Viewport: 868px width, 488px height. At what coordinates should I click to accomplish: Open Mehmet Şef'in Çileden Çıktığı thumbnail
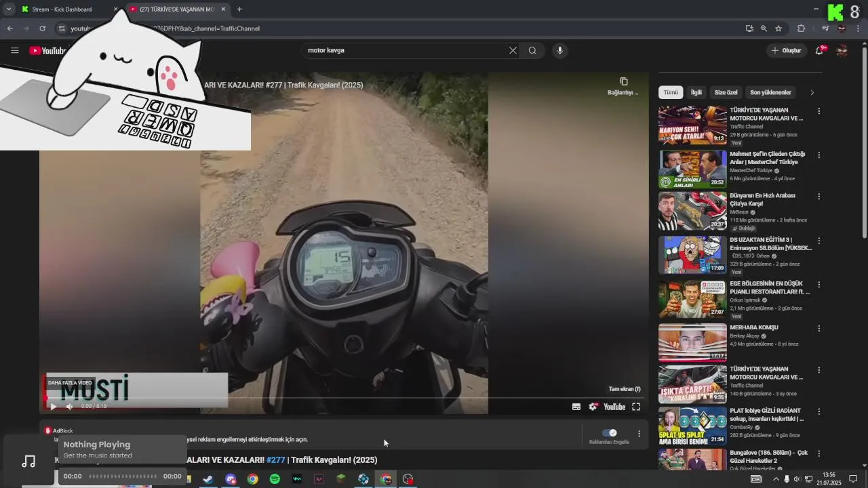click(692, 169)
